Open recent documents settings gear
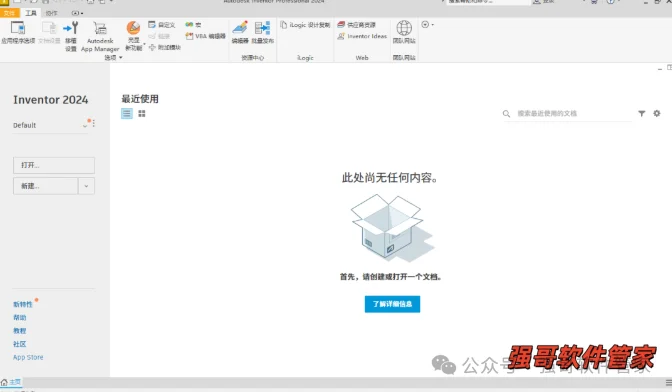The width and height of the screenshot is (672, 392). click(x=657, y=114)
